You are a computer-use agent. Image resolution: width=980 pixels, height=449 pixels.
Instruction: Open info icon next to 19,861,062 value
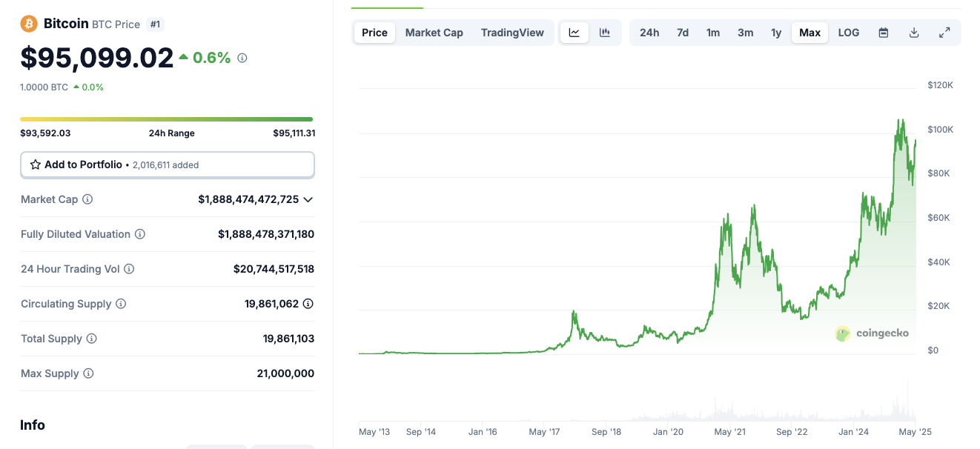click(x=308, y=304)
